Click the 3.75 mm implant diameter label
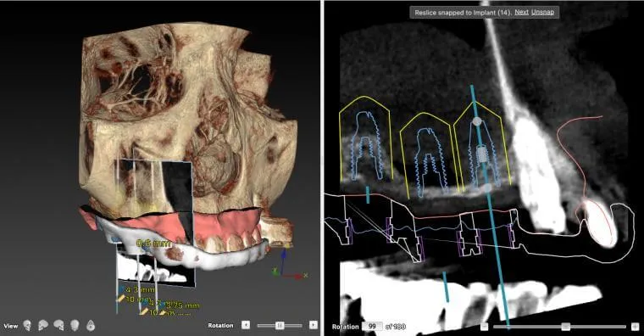The image size is (644, 336). coord(182,305)
